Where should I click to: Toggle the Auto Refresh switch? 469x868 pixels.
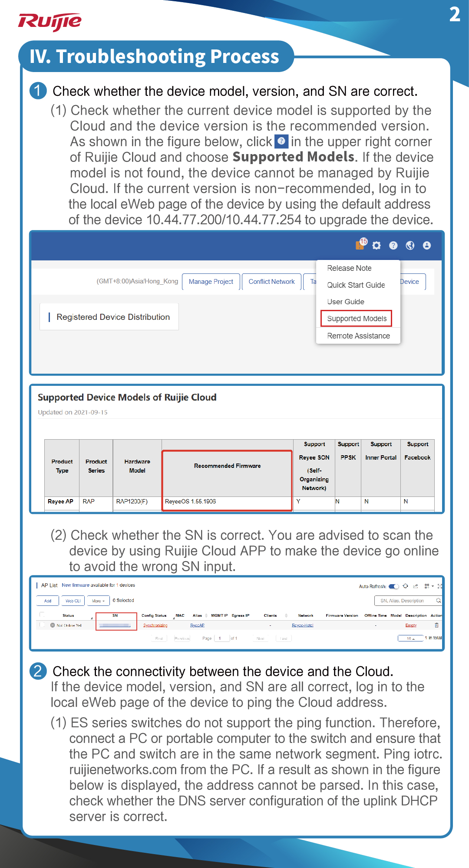tap(393, 586)
